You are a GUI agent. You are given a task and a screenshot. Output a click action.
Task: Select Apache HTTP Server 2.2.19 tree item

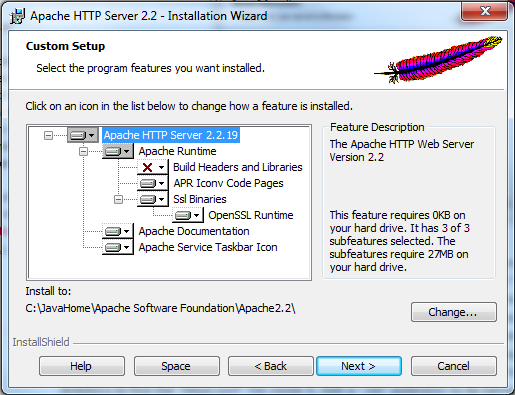click(171, 135)
